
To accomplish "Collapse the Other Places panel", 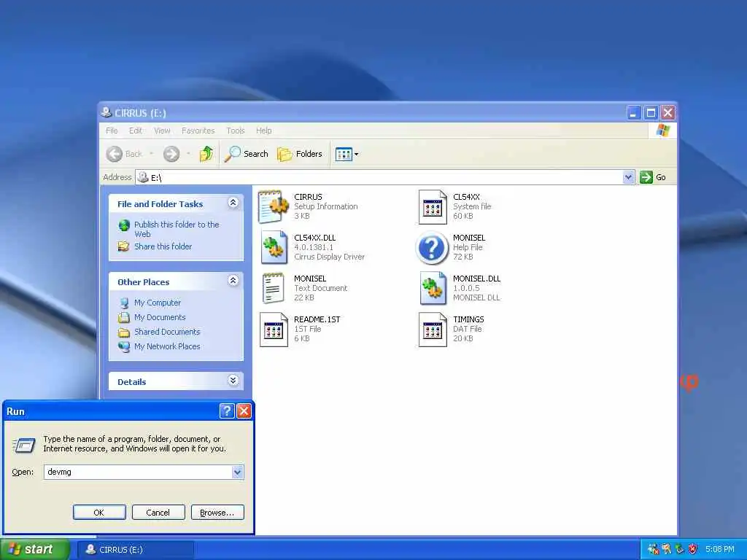I will tap(233, 281).
